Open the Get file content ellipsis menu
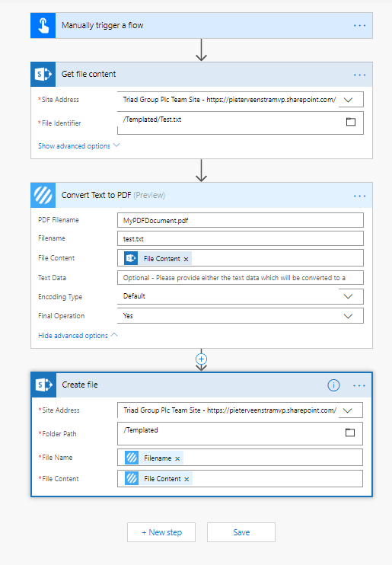392x565 pixels. pyautogui.click(x=359, y=75)
